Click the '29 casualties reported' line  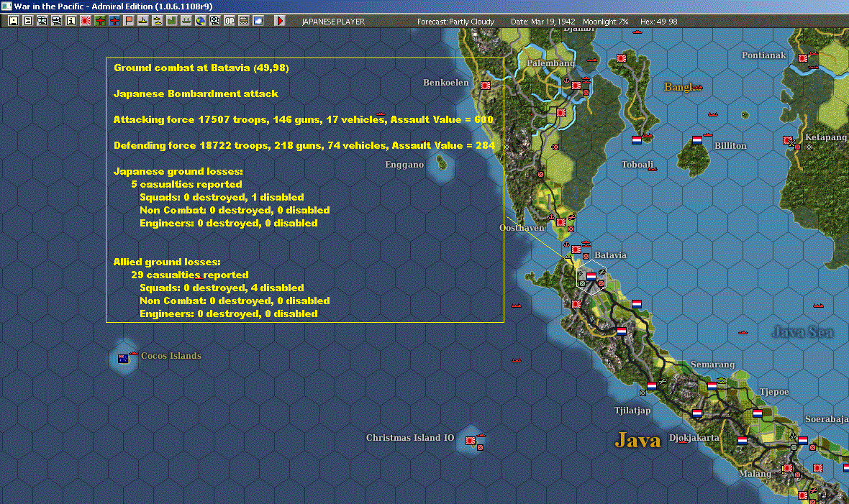point(189,275)
